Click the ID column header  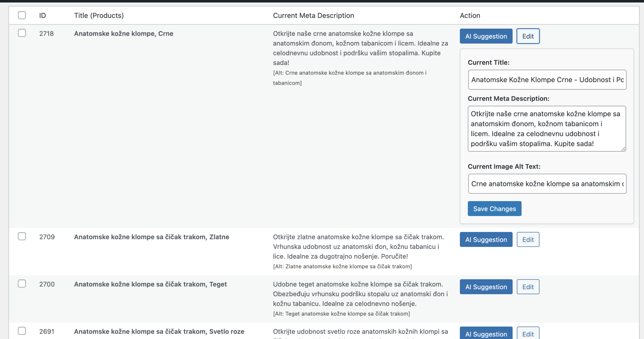(43, 16)
